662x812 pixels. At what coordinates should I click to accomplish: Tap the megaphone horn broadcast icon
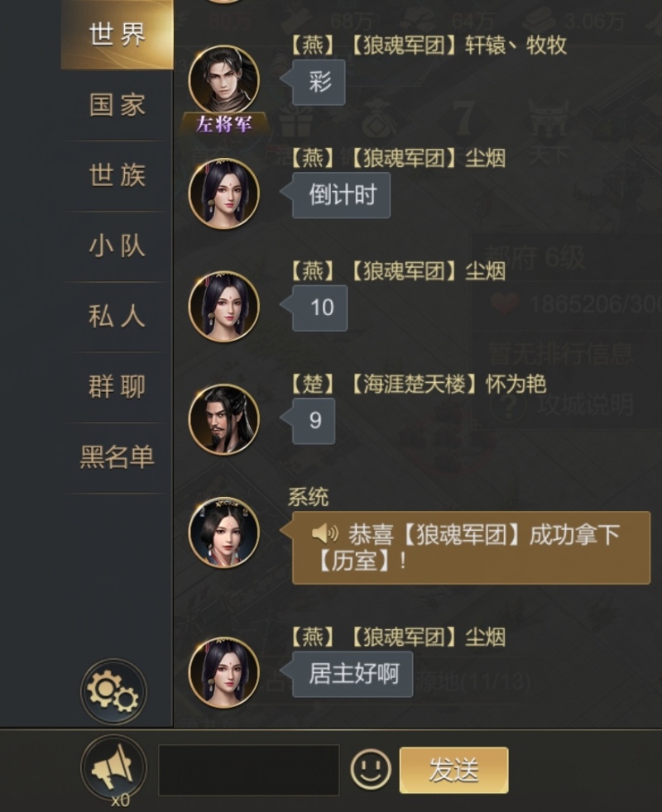pos(113,767)
